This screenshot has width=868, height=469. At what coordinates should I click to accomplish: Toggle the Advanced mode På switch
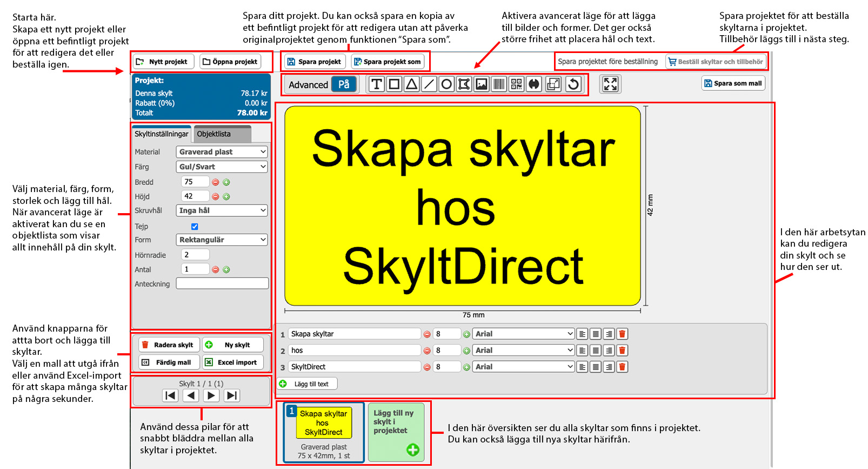tap(344, 84)
